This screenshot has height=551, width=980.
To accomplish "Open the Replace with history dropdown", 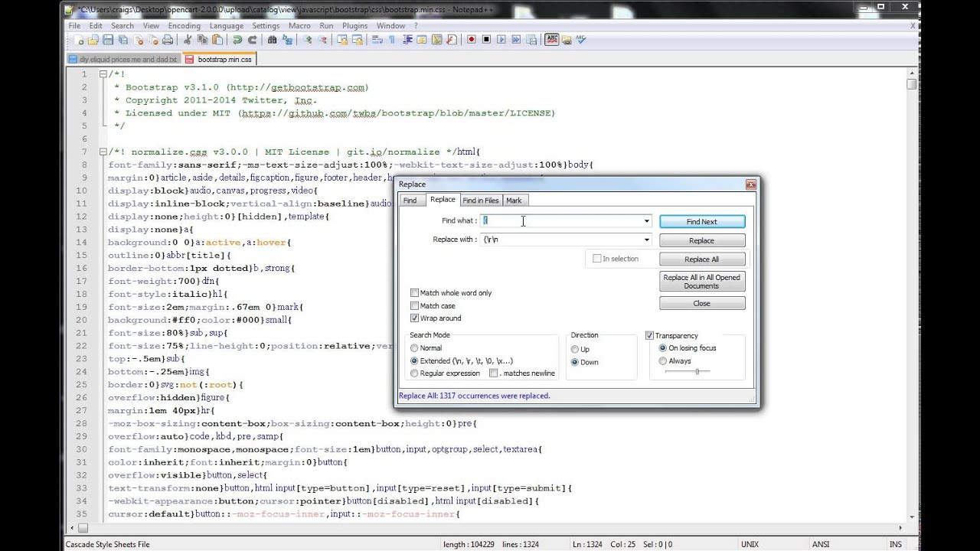I will pos(646,240).
